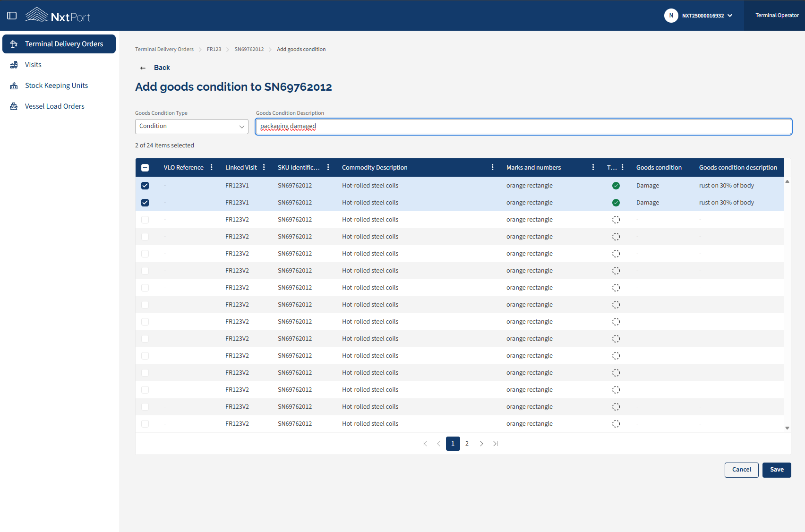Click the Goods Condition Description field
This screenshot has height=532, width=805.
(x=523, y=127)
